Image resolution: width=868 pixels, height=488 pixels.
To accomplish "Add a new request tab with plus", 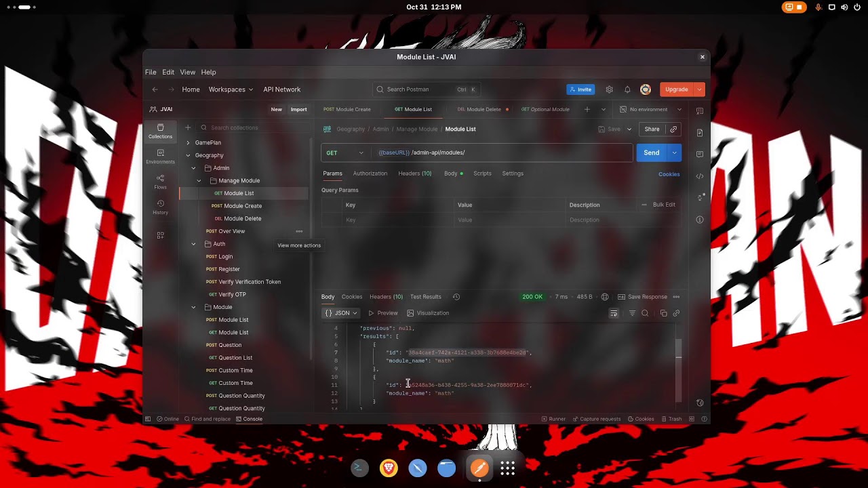I will [x=587, y=109].
